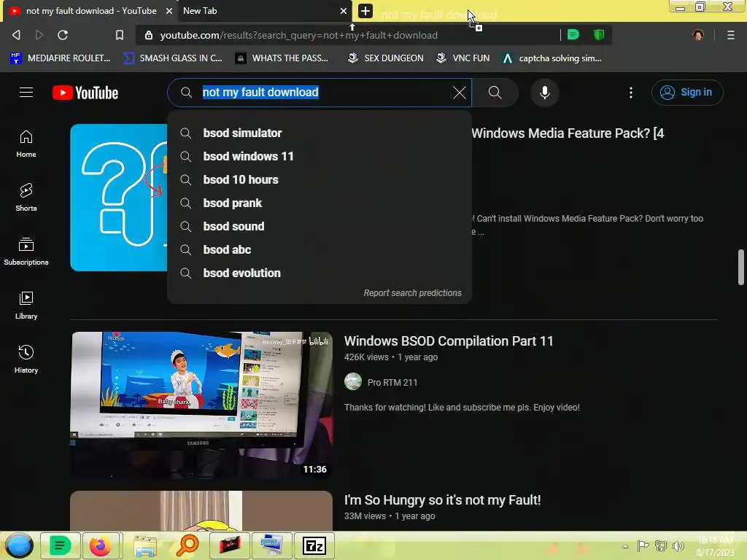Image resolution: width=747 pixels, height=560 pixels.
Task: Click the volume icon in system tray
Action: (x=678, y=545)
